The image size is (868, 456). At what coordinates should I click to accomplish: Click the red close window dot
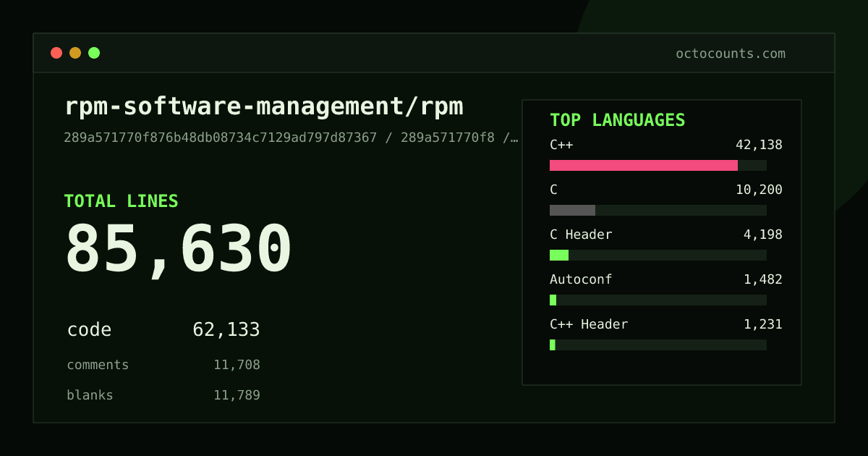tap(56, 53)
